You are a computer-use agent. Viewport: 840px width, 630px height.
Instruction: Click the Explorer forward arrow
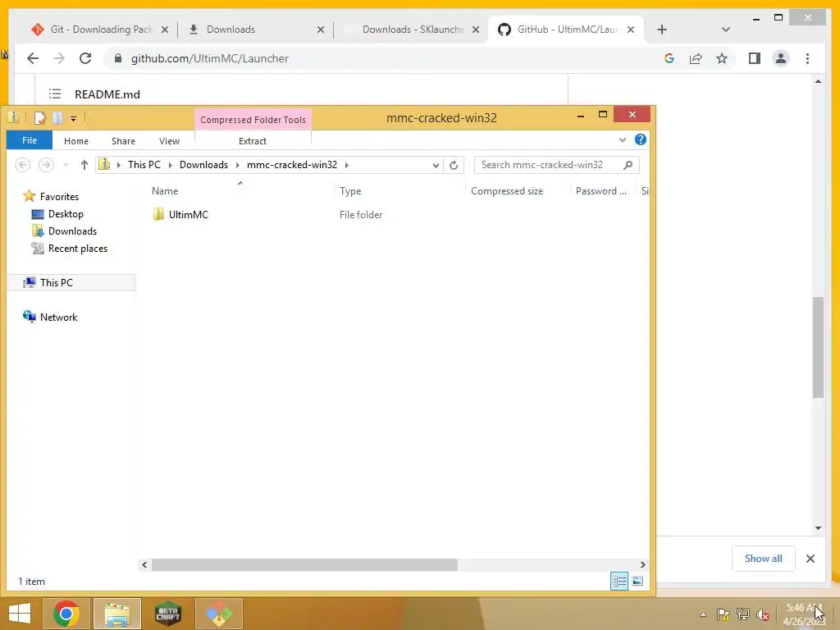(x=46, y=165)
